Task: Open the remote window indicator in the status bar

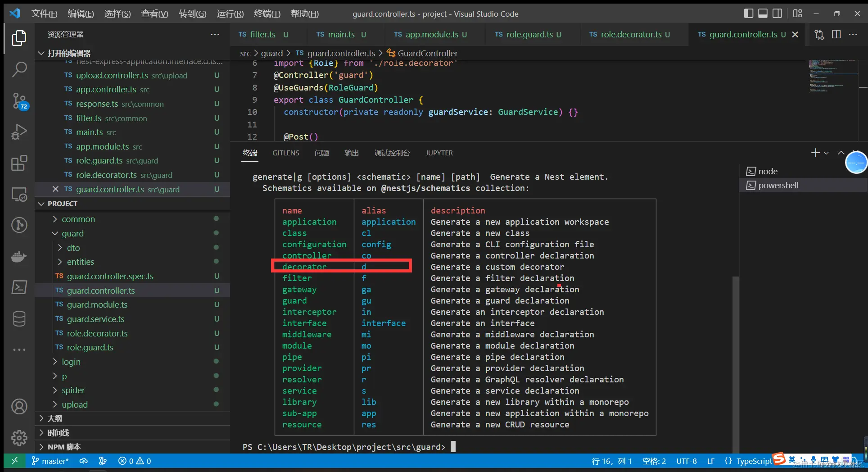Action: point(14,461)
